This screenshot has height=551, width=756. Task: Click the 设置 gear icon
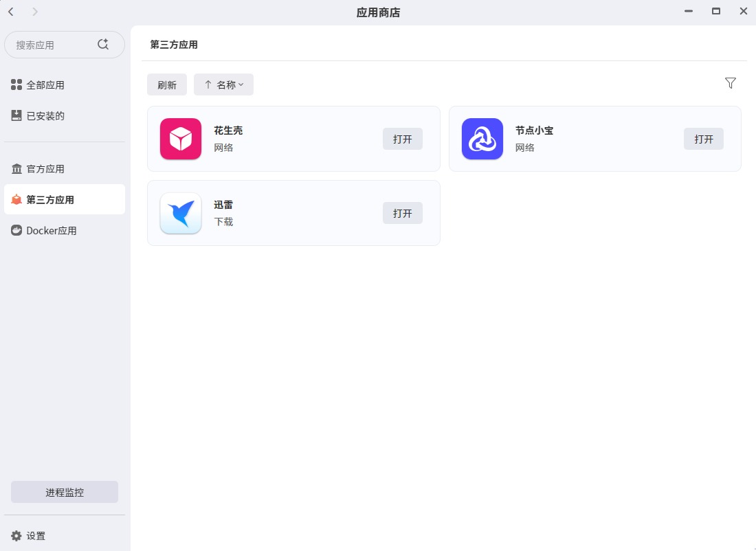(x=15, y=535)
